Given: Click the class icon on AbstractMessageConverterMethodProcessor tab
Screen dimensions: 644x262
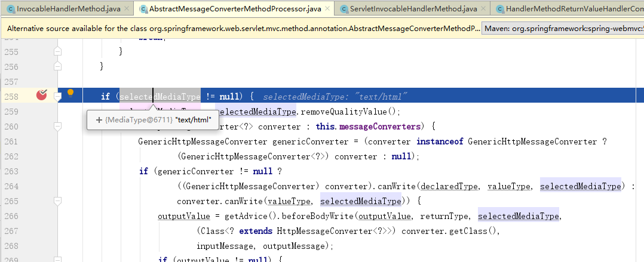Looking at the screenshot, I should [x=143, y=9].
